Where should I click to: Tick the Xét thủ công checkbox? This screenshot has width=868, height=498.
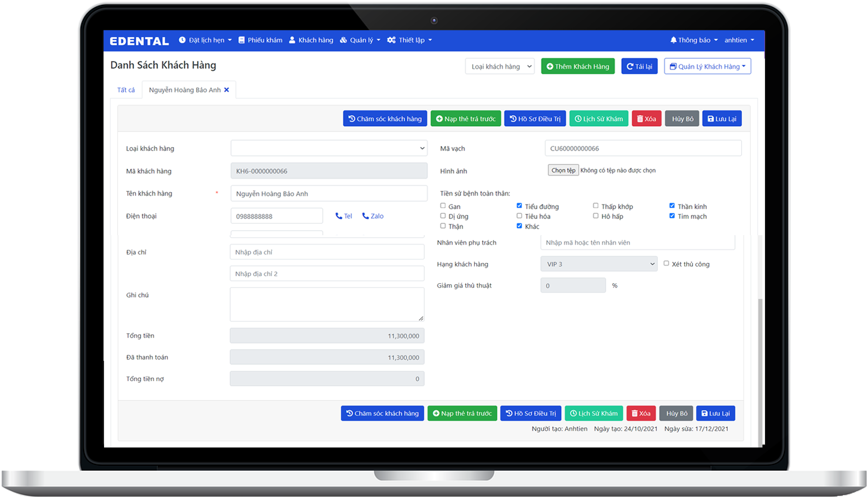point(666,263)
